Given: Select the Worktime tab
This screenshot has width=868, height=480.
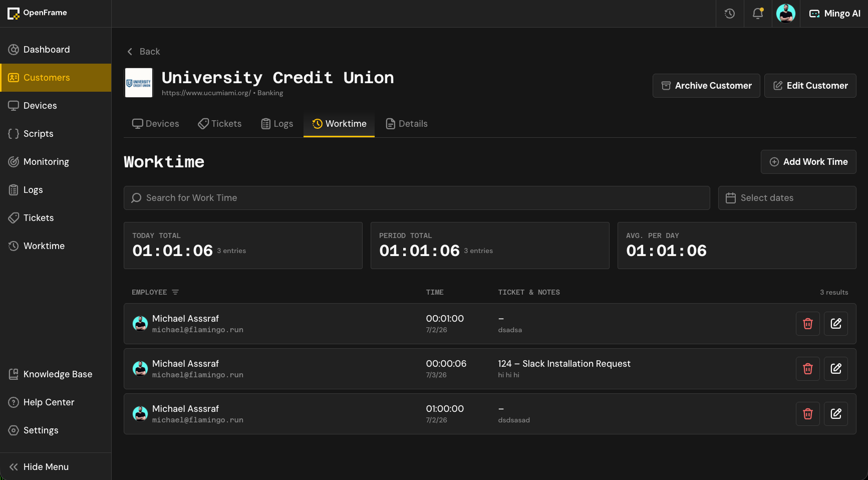Looking at the screenshot, I should click(339, 124).
